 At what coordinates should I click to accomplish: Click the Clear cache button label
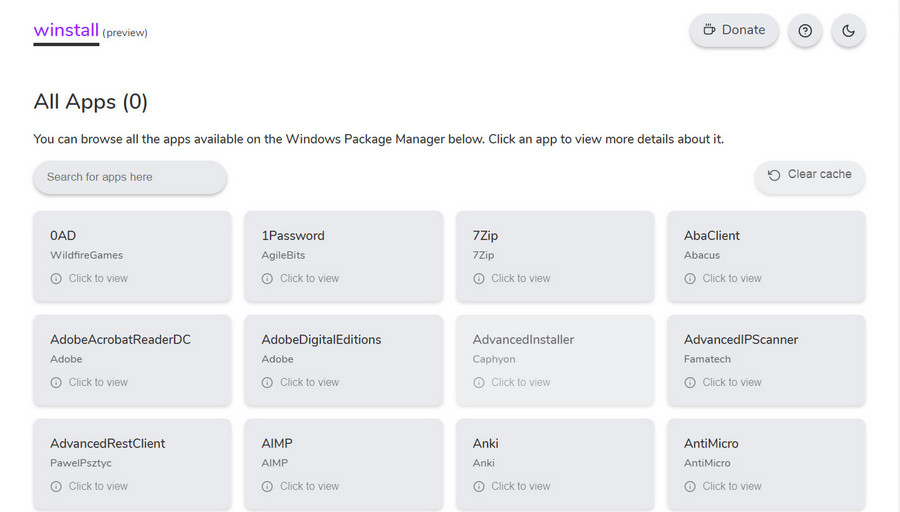coord(819,174)
